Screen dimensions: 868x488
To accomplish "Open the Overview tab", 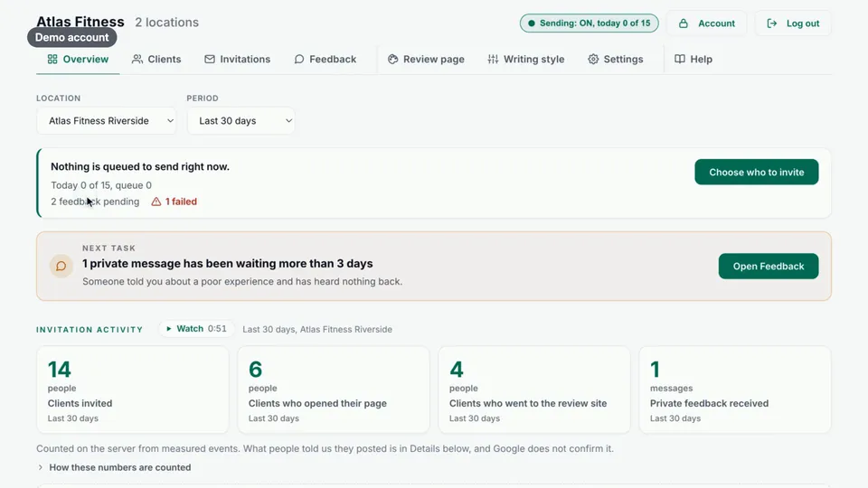I will [x=78, y=60].
